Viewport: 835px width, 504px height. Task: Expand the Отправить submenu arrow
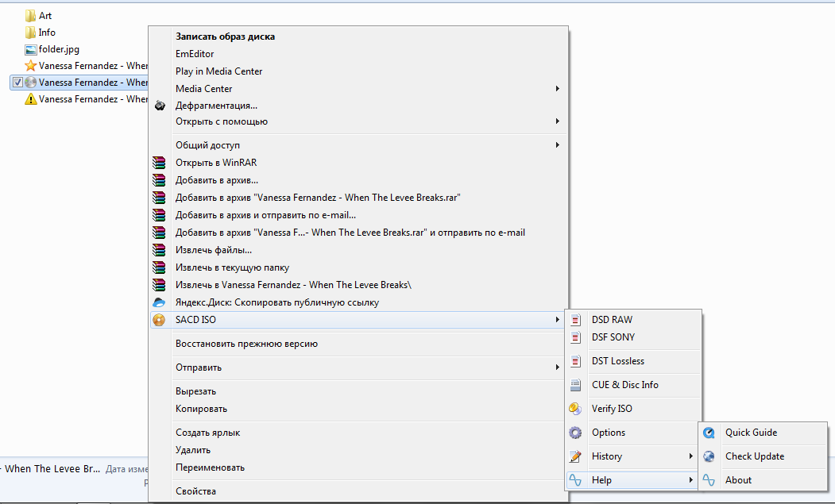(557, 367)
